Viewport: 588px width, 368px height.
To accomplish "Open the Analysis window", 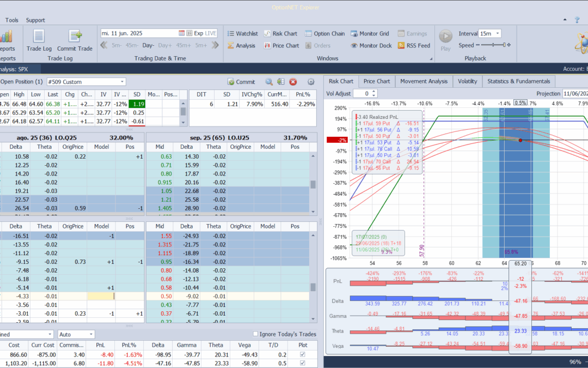I will click(241, 45).
